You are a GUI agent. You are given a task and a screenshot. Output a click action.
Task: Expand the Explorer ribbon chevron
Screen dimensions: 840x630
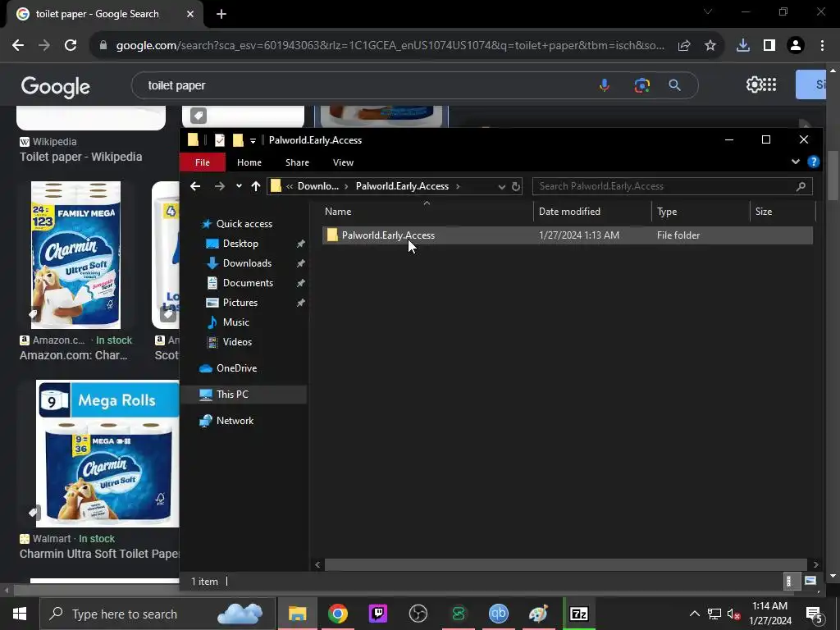tap(796, 162)
